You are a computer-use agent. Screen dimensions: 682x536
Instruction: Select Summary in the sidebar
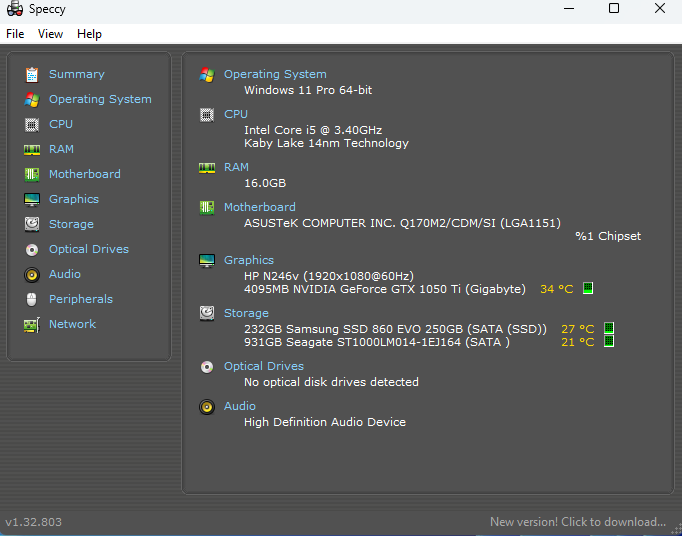coord(77,74)
